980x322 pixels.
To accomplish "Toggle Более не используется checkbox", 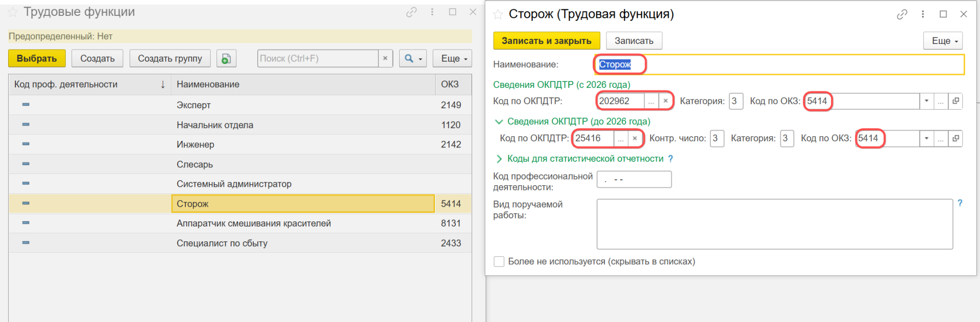I will pyautogui.click(x=499, y=262).
